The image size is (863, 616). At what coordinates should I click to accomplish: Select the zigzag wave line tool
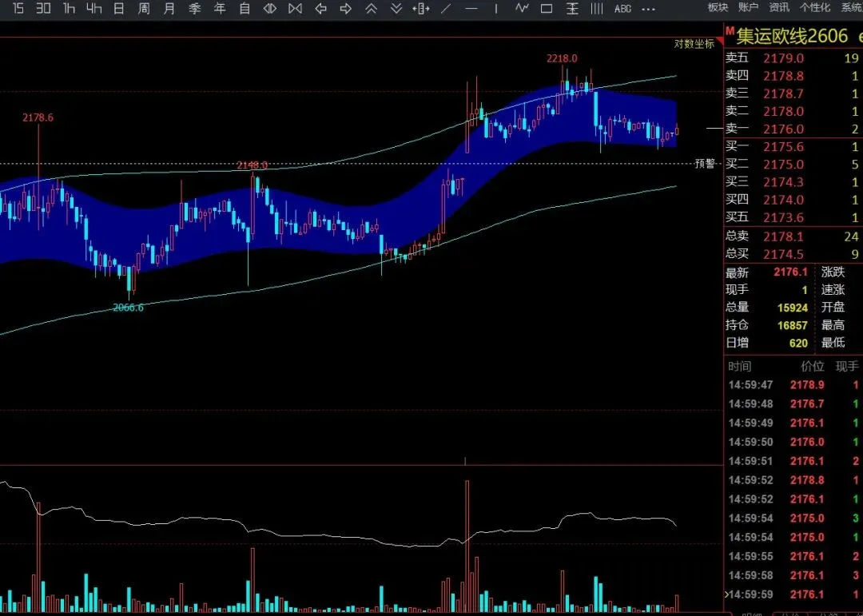pyautogui.click(x=522, y=9)
